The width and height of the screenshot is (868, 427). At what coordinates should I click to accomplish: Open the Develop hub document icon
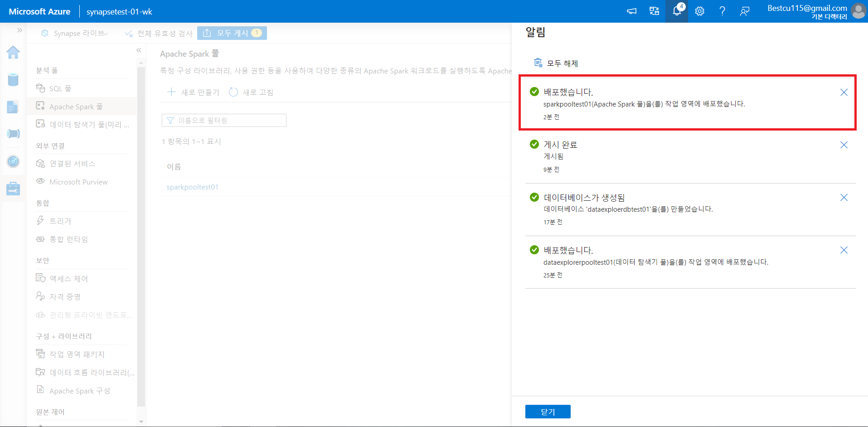click(x=13, y=107)
